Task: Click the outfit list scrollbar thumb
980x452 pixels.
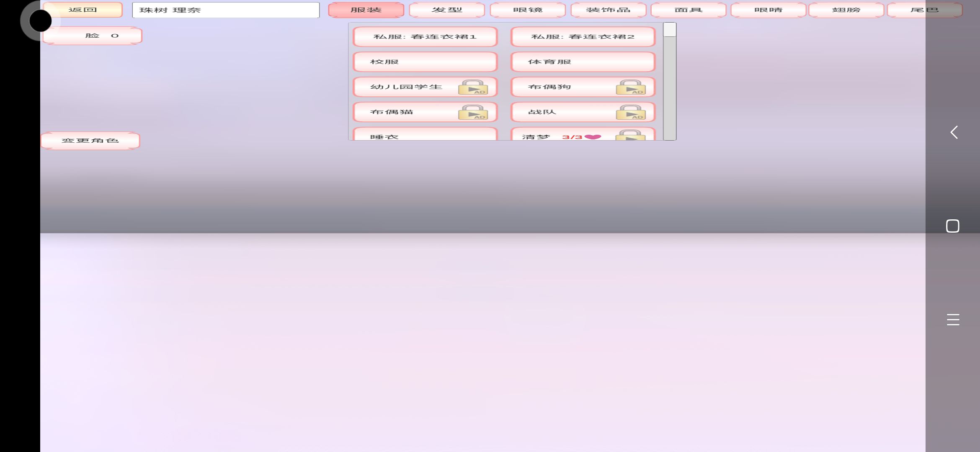Action: coord(670,30)
